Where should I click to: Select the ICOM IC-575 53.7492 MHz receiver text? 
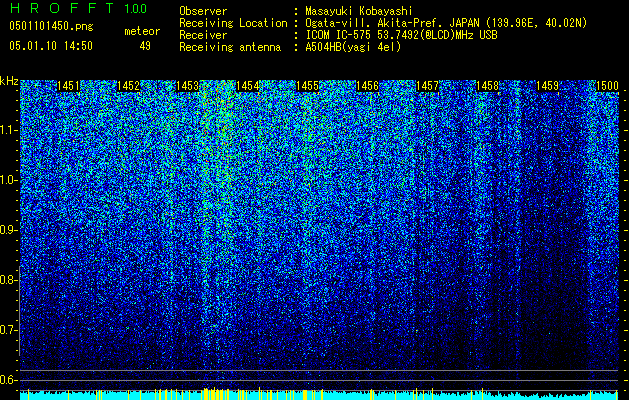(401, 35)
